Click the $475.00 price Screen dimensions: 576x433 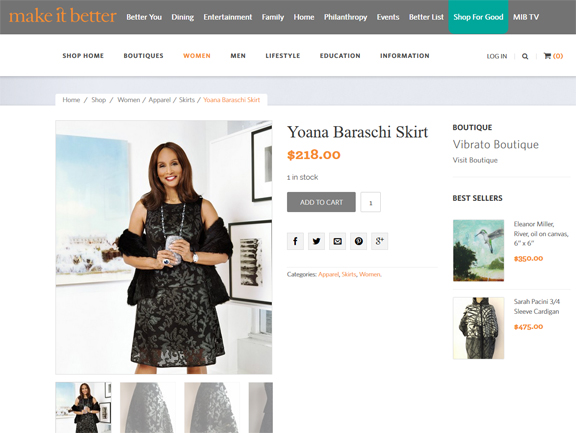[x=528, y=327]
